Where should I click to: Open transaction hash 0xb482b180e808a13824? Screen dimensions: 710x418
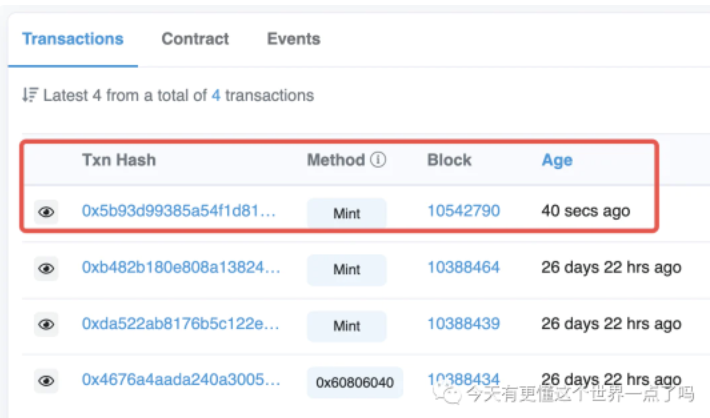coord(181,267)
